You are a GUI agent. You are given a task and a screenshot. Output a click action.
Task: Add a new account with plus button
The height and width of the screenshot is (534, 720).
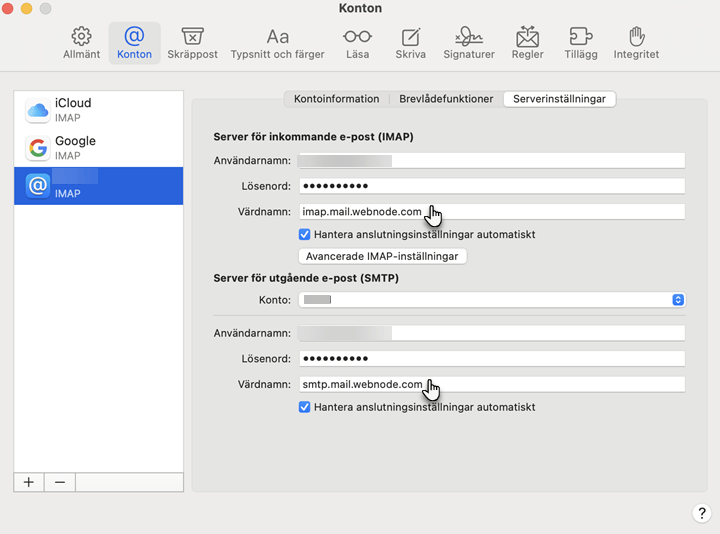click(x=29, y=482)
